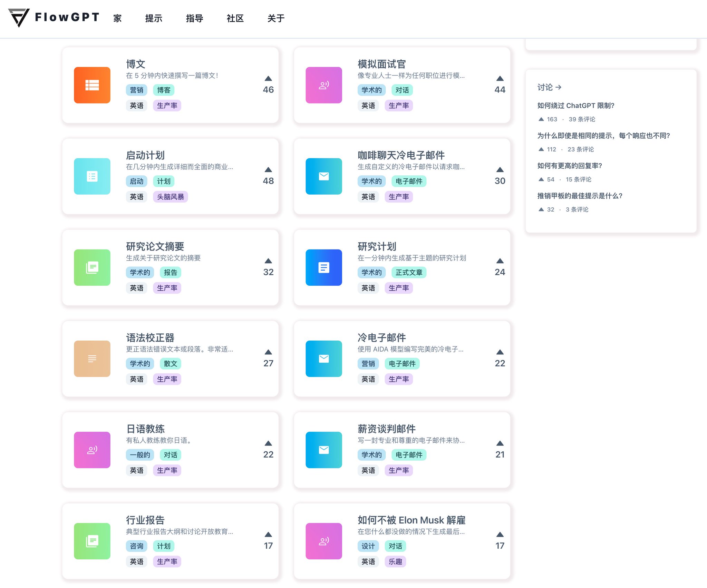
Task: Click the 模拟面试官 speaker icon
Action: 323,85
